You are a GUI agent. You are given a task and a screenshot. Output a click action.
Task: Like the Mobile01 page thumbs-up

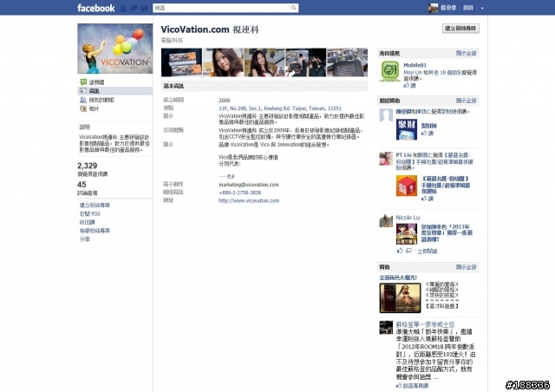point(409,85)
